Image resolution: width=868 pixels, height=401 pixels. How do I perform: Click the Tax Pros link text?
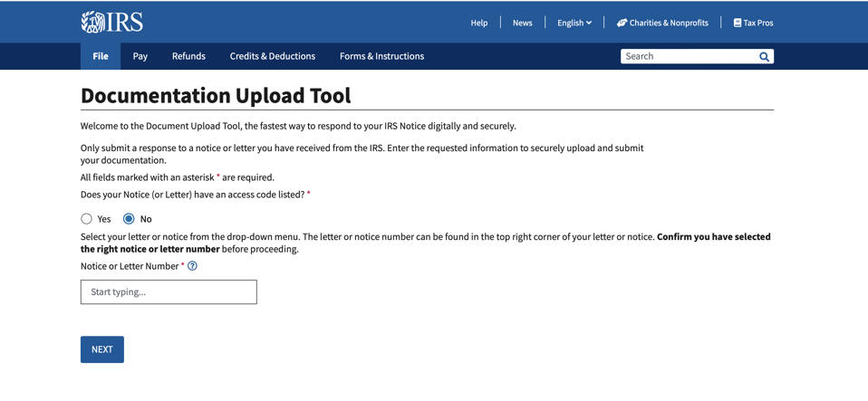[758, 23]
